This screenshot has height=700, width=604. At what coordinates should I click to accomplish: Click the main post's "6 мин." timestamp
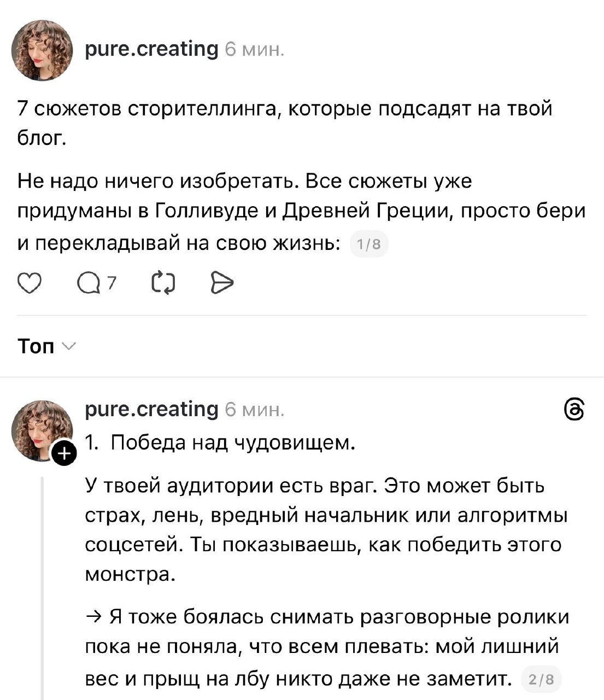[255, 50]
